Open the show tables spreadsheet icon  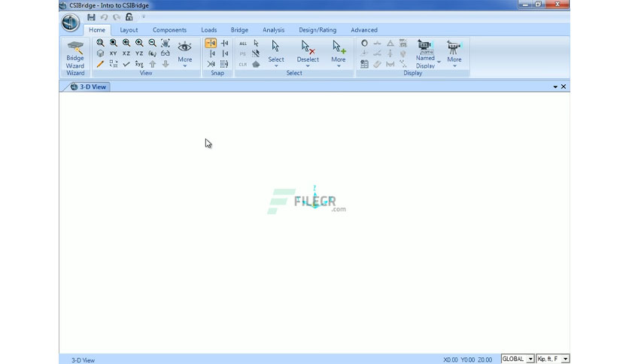pos(364,64)
